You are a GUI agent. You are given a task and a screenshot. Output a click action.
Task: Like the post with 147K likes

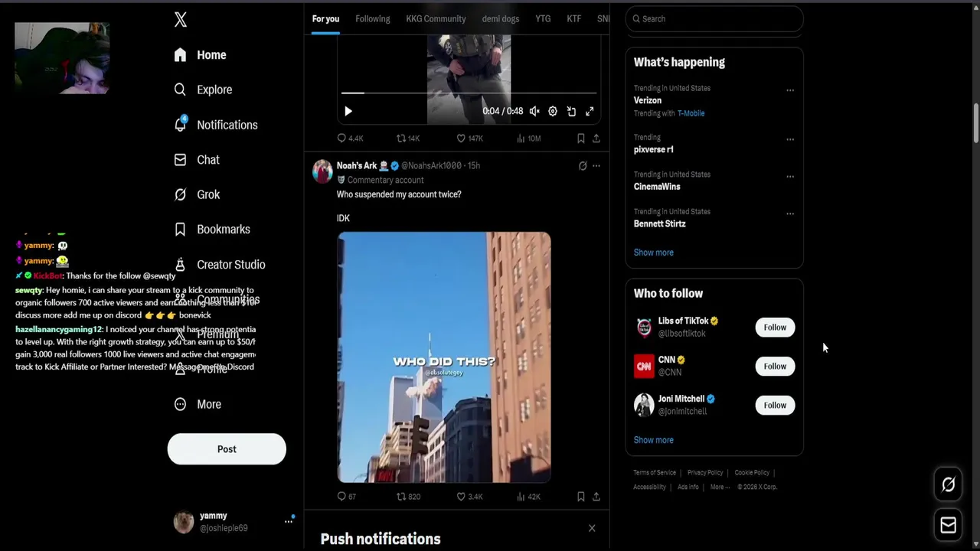tap(469, 139)
